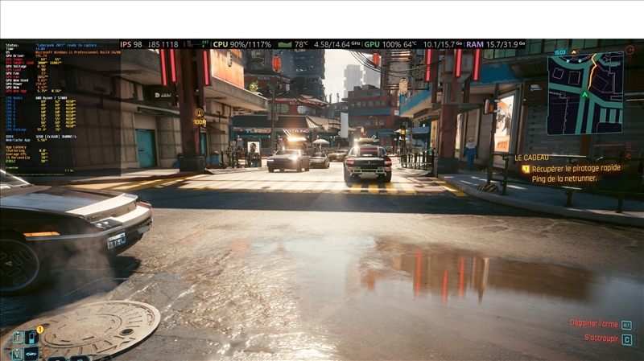Open the city minimap
The height and width of the screenshot is (361, 644).
pyautogui.click(x=585, y=93)
